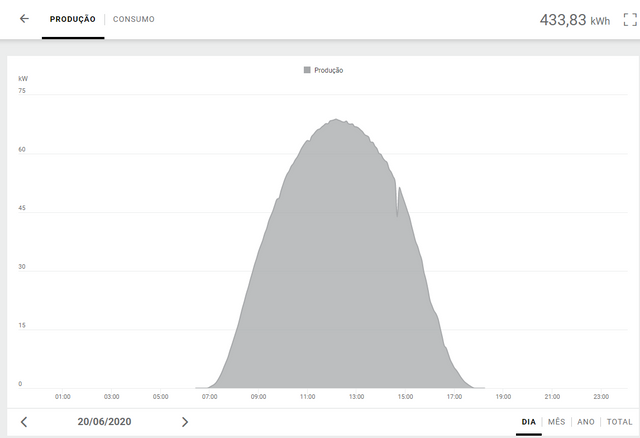Viewport: 640px width, 438px height.
Task: Go to next day using right chevron
Action: [184, 422]
